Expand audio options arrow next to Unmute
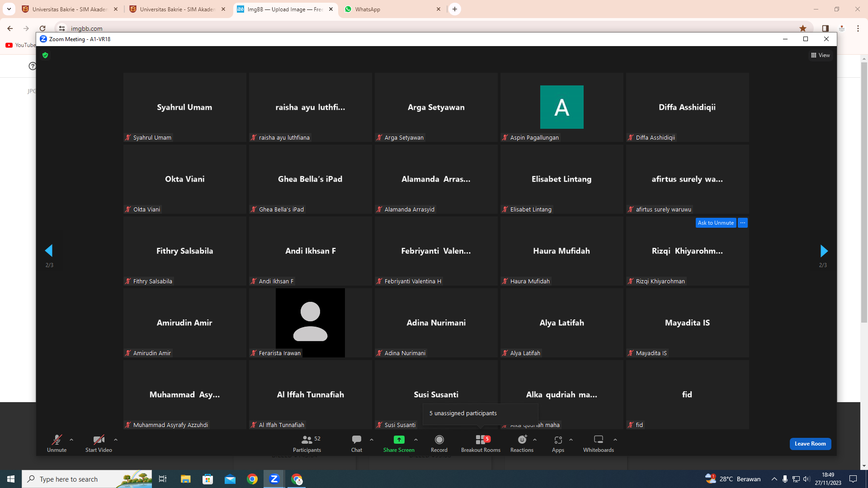The image size is (868, 488). (71, 440)
